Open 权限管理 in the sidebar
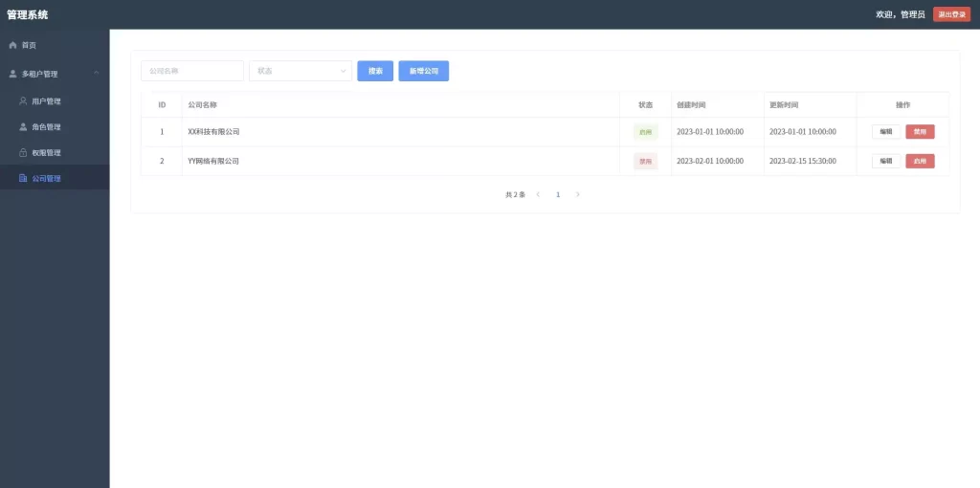 pyautogui.click(x=46, y=152)
